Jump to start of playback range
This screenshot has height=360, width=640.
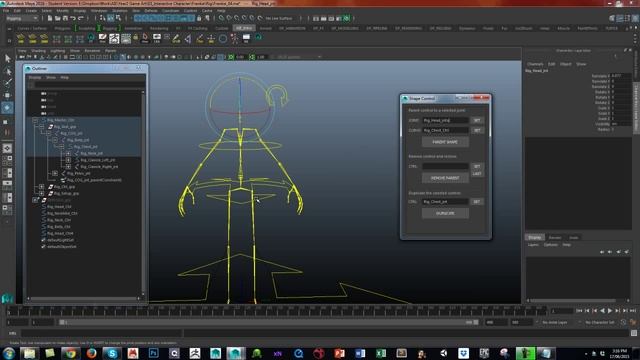[580, 311]
